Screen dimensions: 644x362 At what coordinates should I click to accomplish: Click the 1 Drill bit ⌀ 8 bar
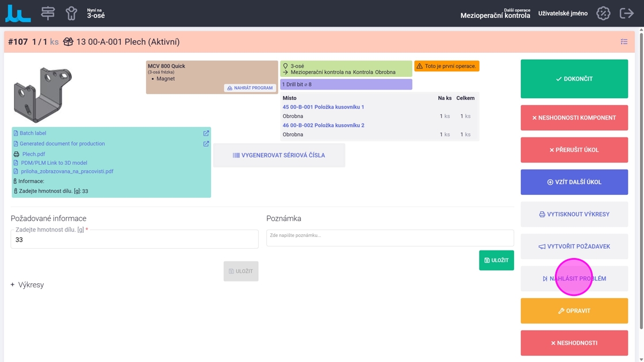coord(346,84)
